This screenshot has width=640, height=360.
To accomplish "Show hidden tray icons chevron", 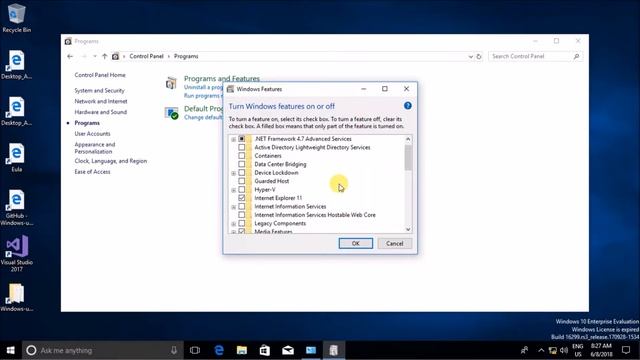I will coord(541,350).
